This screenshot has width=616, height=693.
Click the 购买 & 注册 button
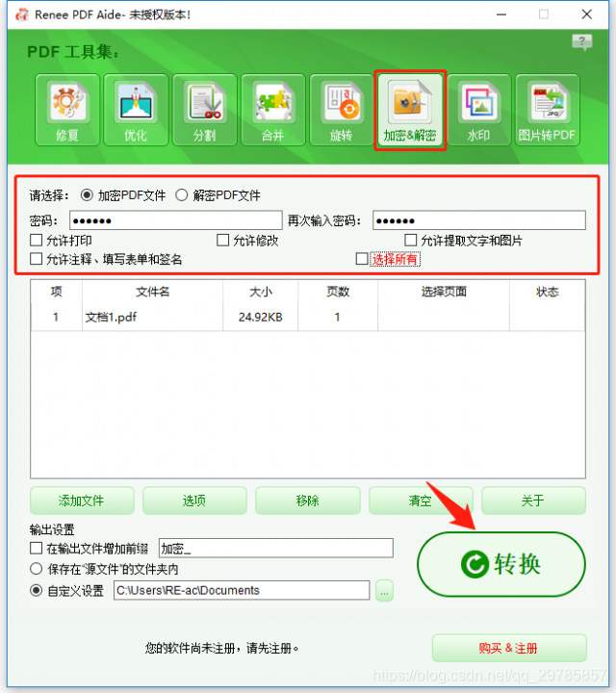pyautogui.click(x=509, y=649)
